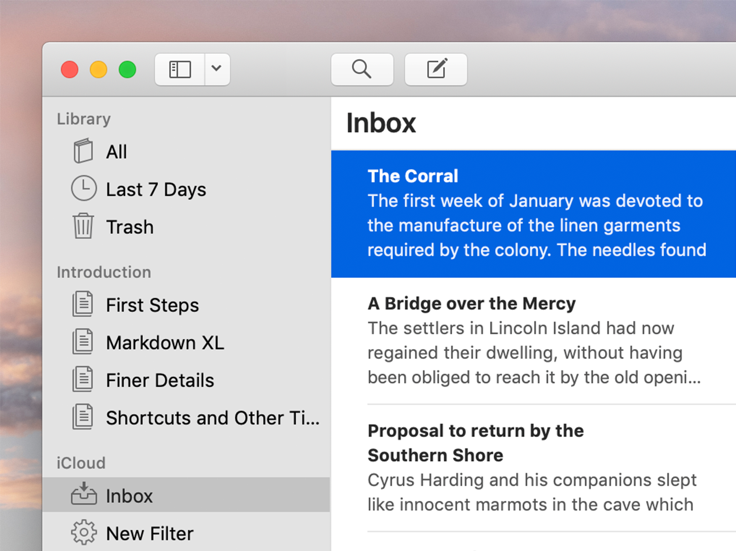Open Proposal to return by the Southern Shore
The height and width of the screenshot is (551, 736).
tap(533, 468)
